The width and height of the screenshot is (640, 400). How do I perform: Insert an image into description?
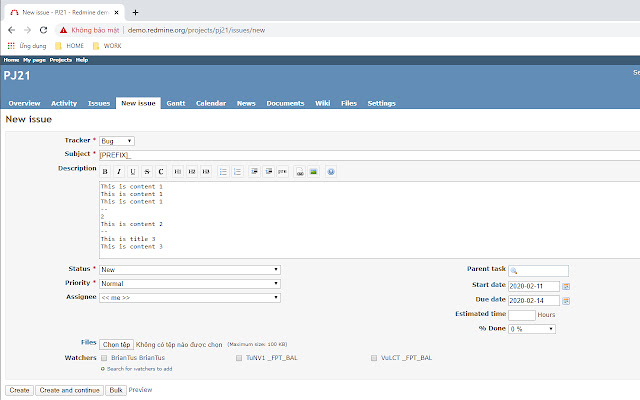(313, 172)
